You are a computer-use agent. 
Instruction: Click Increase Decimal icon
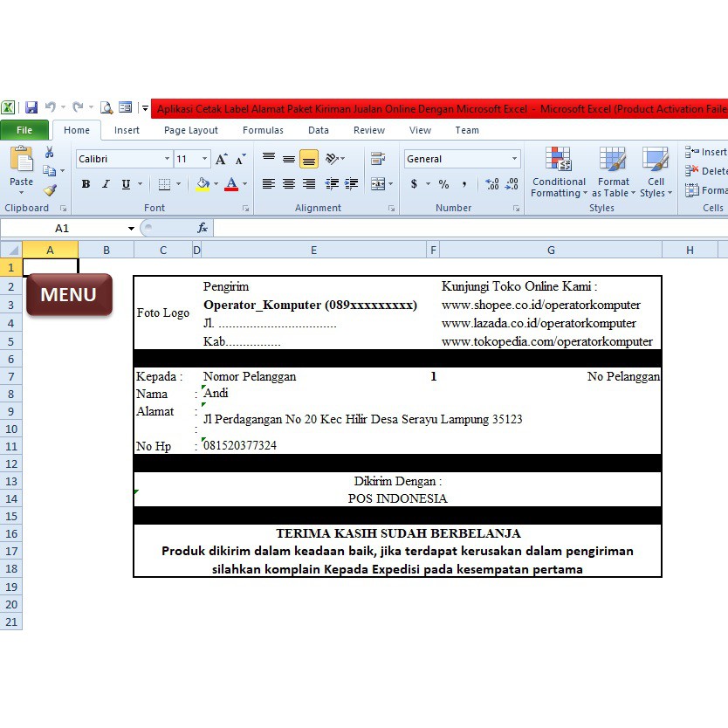(x=492, y=184)
